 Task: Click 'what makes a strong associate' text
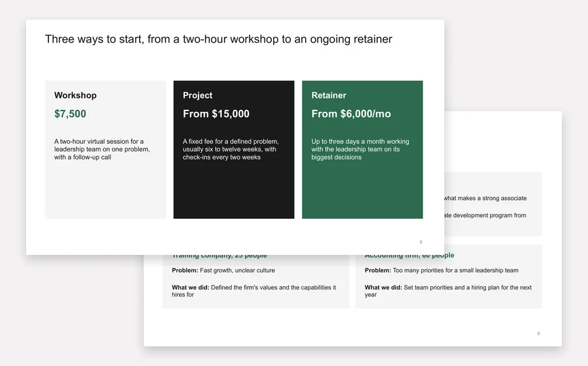click(x=485, y=198)
